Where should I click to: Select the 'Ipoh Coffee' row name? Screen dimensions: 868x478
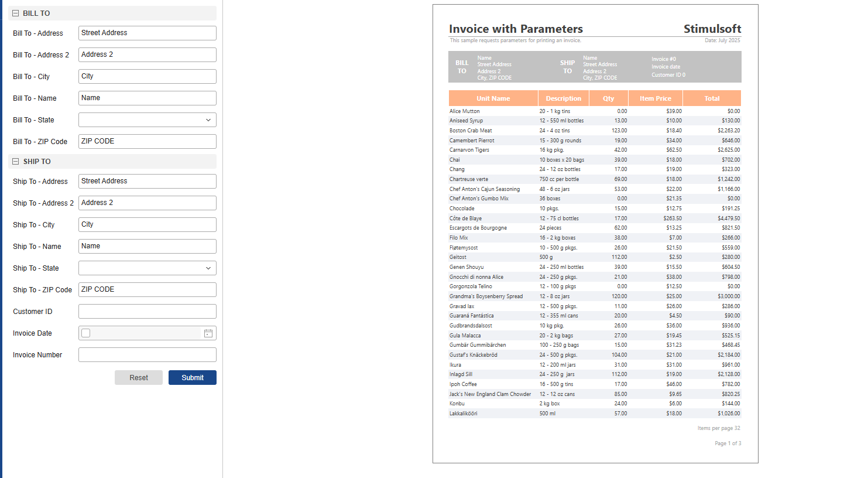coord(463,384)
